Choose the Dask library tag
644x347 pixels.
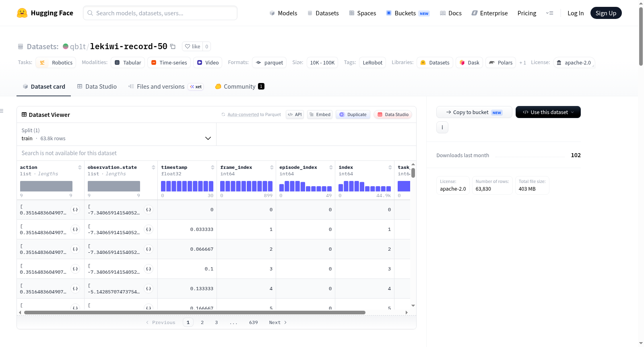click(x=469, y=62)
